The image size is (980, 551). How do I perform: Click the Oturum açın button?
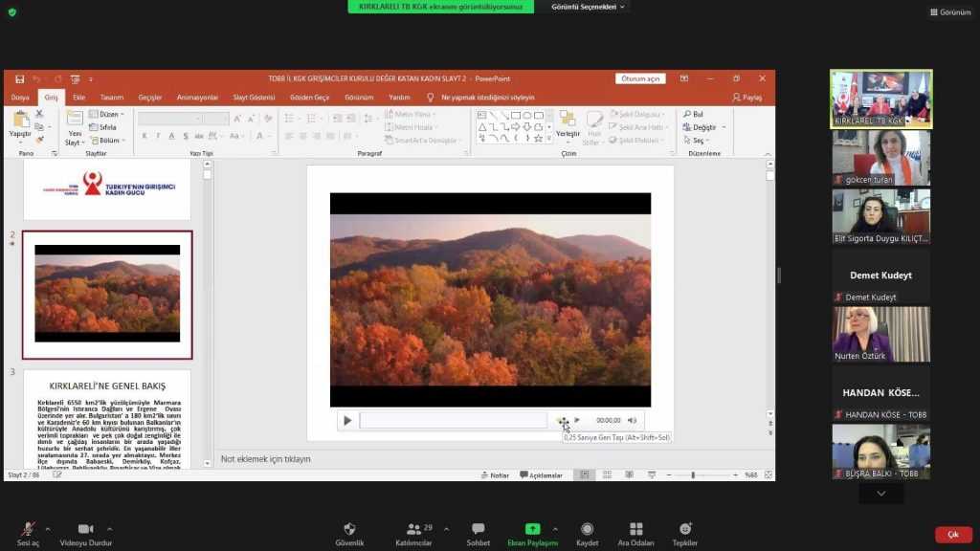pos(640,78)
